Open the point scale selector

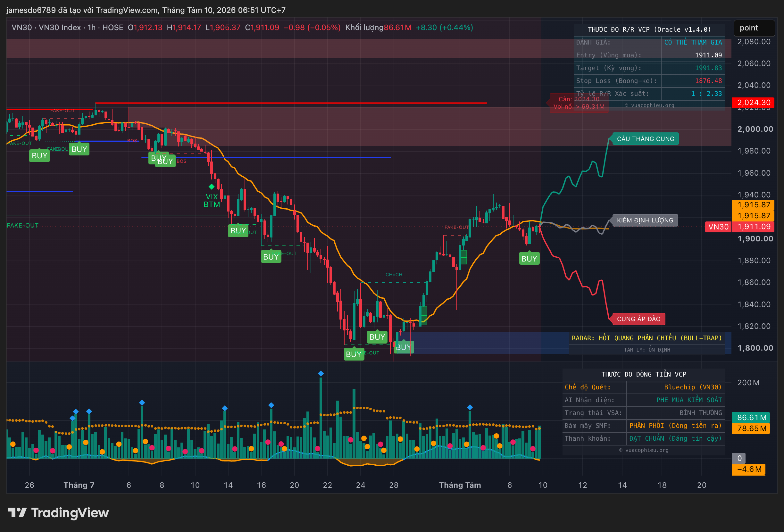[754, 28]
